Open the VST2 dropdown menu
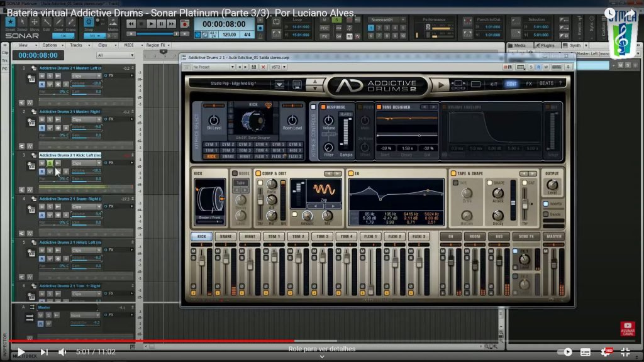The width and height of the screenshot is (644, 362). (x=279, y=67)
